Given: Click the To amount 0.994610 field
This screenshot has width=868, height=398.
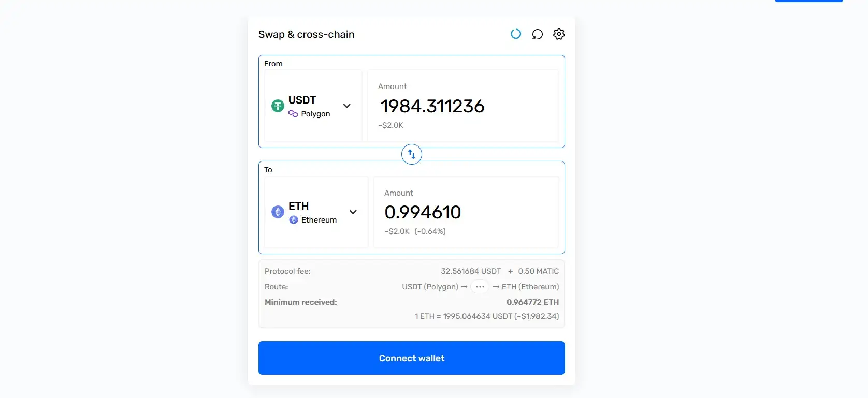Looking at the screenshot, I should 423,212.
